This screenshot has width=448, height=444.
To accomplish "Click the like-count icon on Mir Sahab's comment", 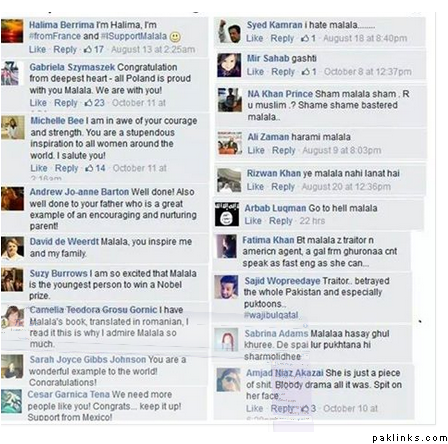I will point(305,72).
